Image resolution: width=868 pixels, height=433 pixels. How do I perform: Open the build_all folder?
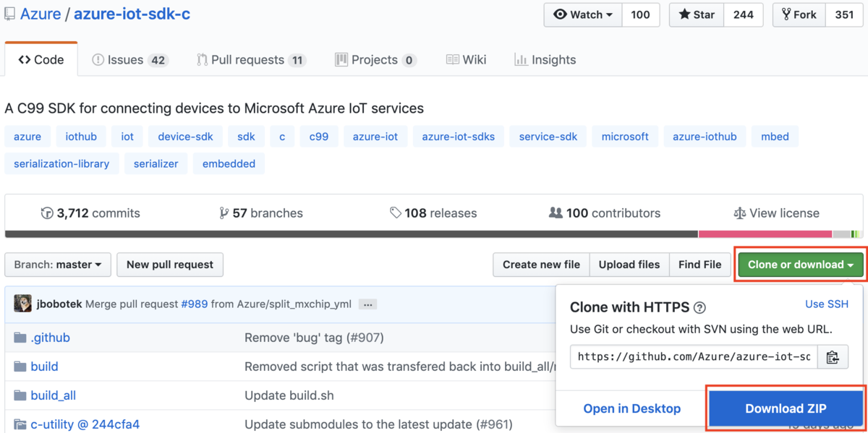click(x=53, y=395)
